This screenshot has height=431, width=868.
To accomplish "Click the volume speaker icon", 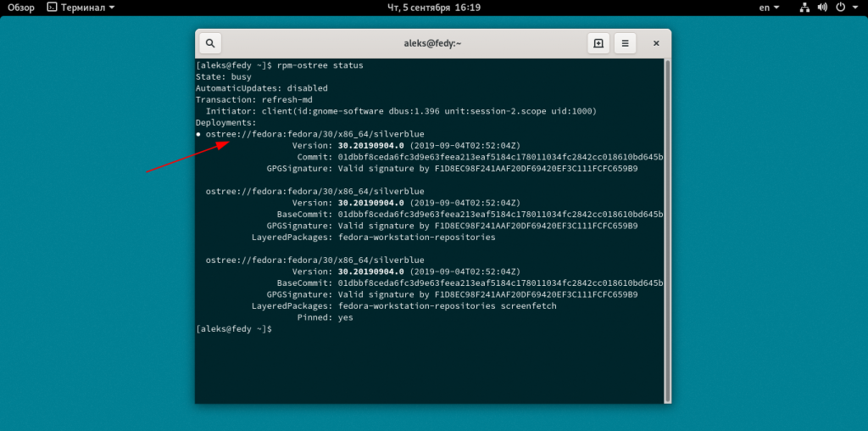I will click(822, 8).
